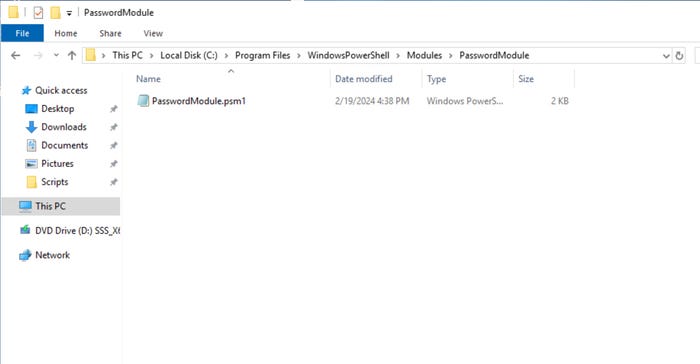Select WindowsPowerShell in breadcrumb path
Viewport: 700px width, 364px height.
(348, 55)
